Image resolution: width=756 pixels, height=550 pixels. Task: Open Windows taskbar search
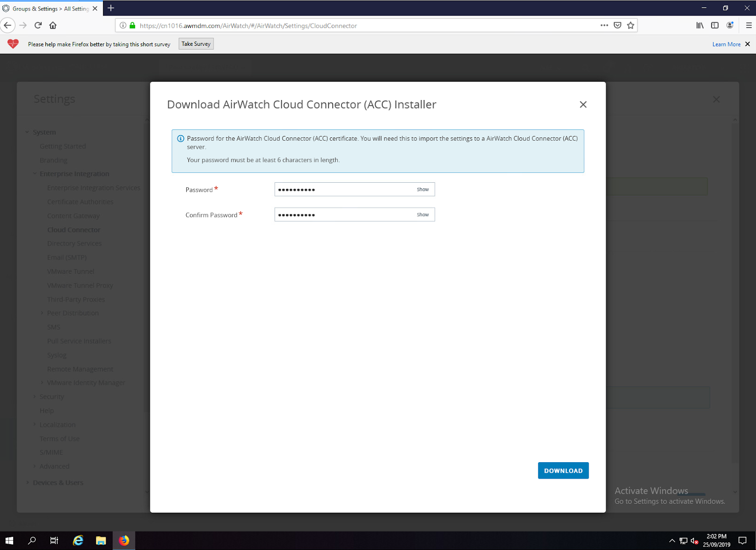point(32,541)
